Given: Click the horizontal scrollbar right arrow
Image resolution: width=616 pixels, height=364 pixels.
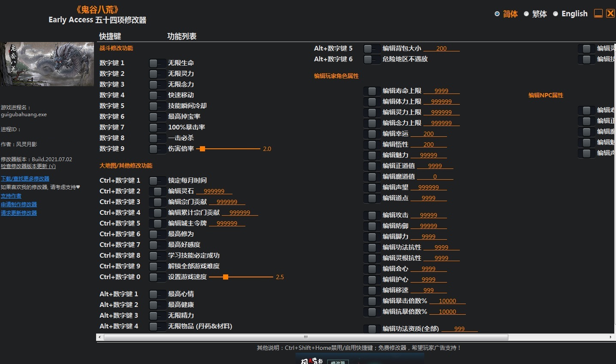Looking at the screenshot, I should point(610,337).
